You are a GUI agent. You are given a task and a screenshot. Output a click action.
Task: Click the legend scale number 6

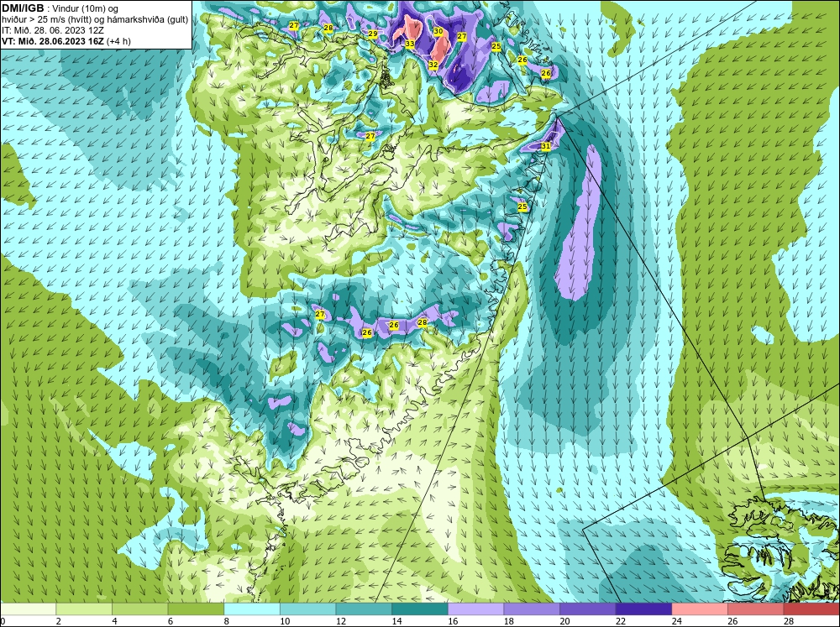171,621
